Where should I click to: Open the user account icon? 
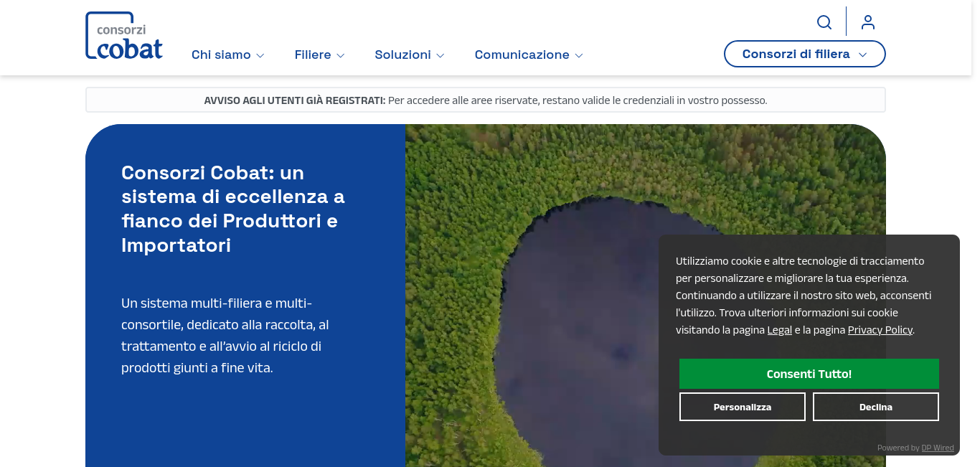point(868,22)
